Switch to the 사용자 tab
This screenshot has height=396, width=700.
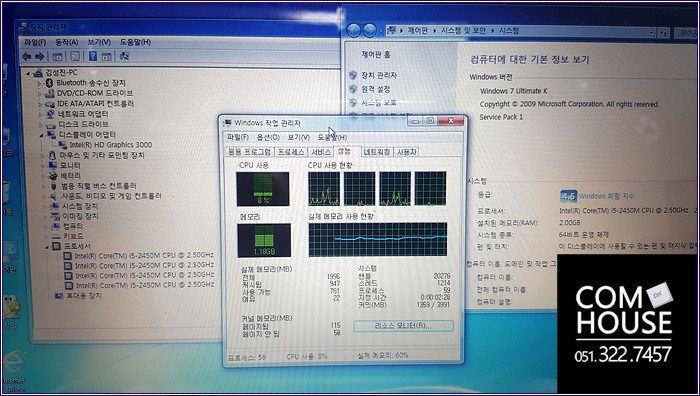pyautogui.click(x=407, y=152)
